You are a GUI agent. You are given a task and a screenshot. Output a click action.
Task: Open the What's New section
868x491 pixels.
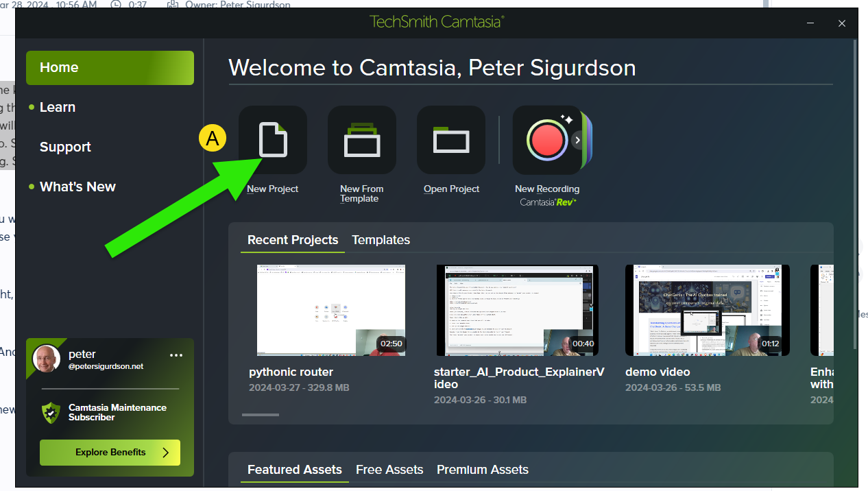click(77, 187)
